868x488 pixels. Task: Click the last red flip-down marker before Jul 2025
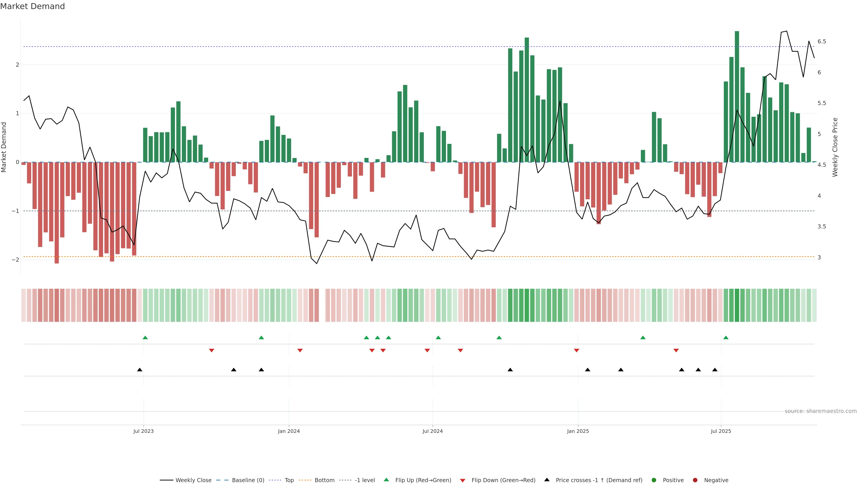676,351
